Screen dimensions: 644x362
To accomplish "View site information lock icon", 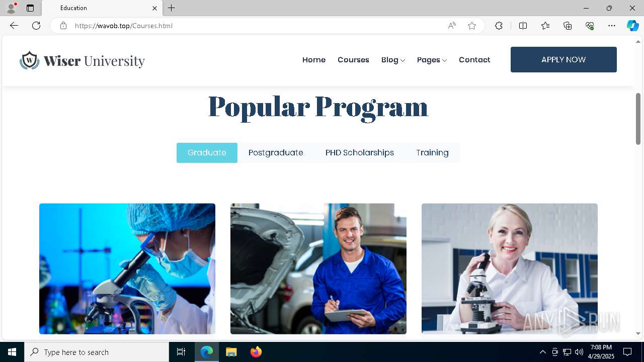I will coord(63,26).
